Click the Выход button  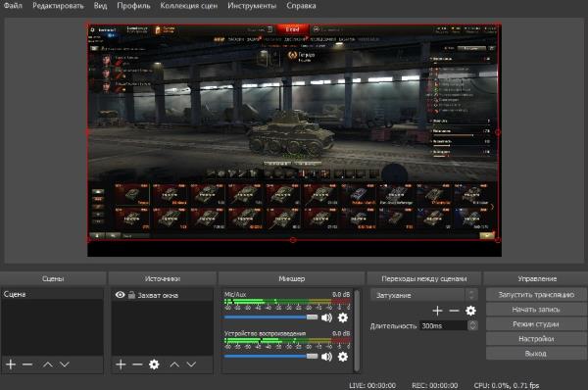tap(536, 353)
